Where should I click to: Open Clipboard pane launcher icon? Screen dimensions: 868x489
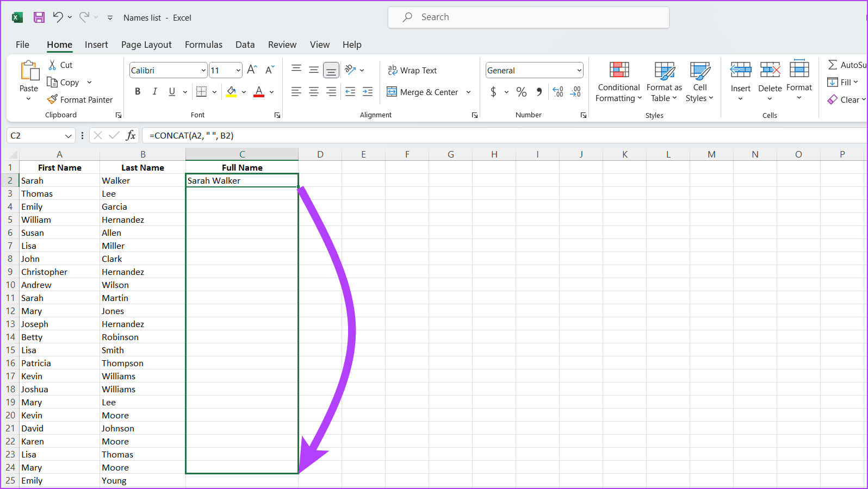pos(119,115)
